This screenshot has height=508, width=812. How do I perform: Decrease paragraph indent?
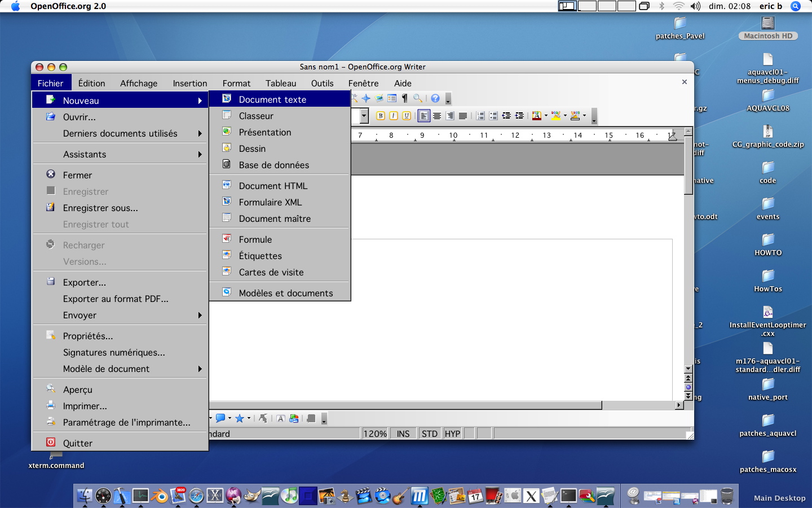pyautogui.click(x=506, y=116)
